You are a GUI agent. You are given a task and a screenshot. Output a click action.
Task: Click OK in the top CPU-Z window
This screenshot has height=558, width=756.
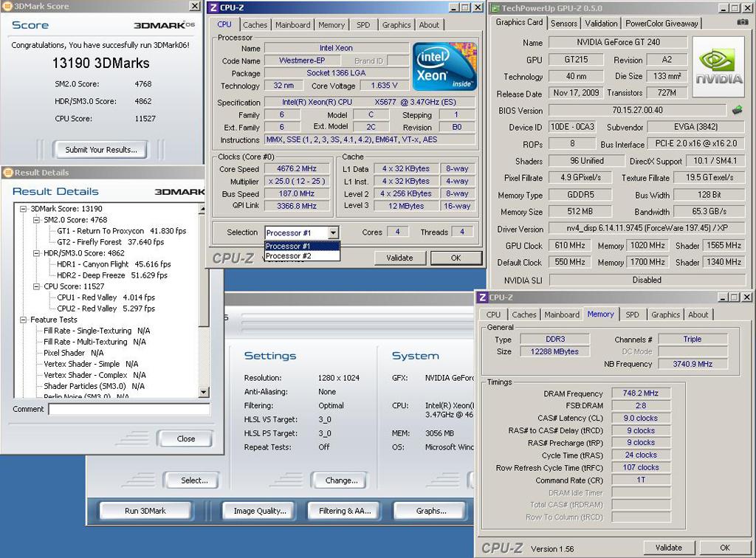pyautogui.click(x=456, y=258)
